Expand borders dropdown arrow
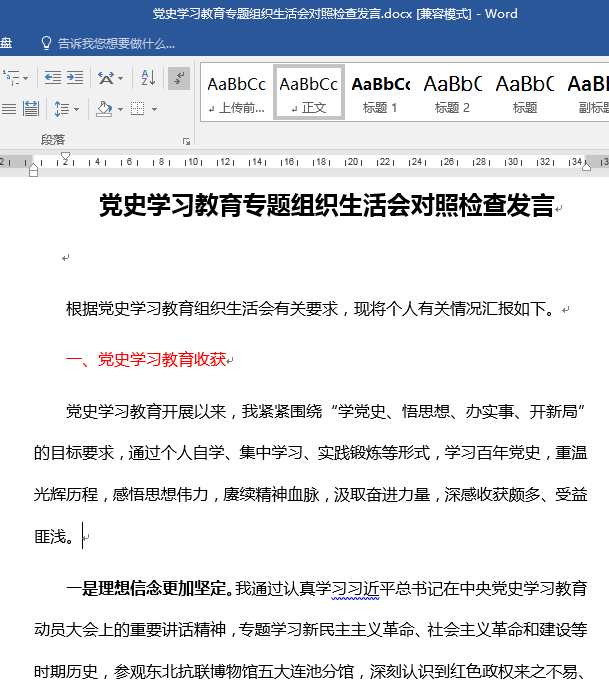Image resolution: width=609 pixels, height=690 pixels. (154, 109)
